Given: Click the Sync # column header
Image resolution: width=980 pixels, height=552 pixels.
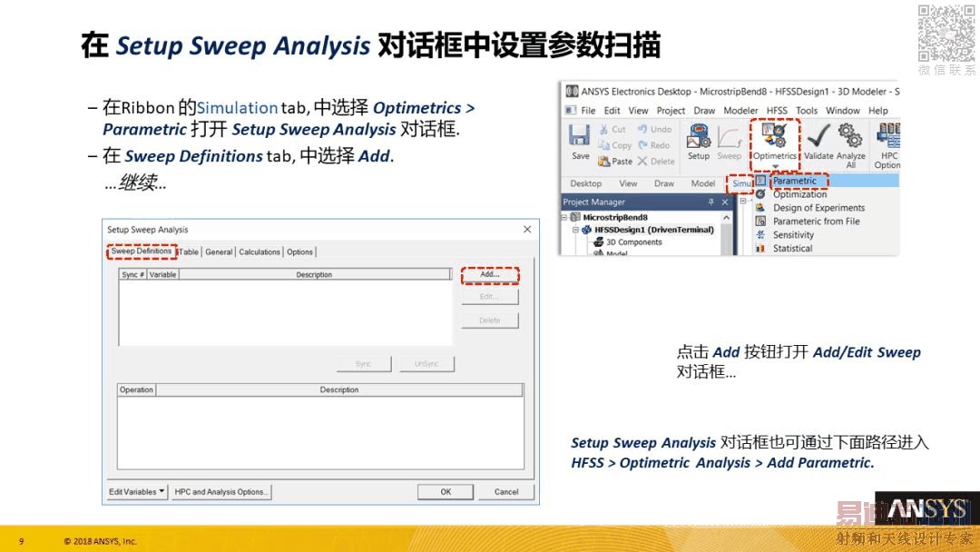Looking at the screenshot, I should click(x=133, y=274).
